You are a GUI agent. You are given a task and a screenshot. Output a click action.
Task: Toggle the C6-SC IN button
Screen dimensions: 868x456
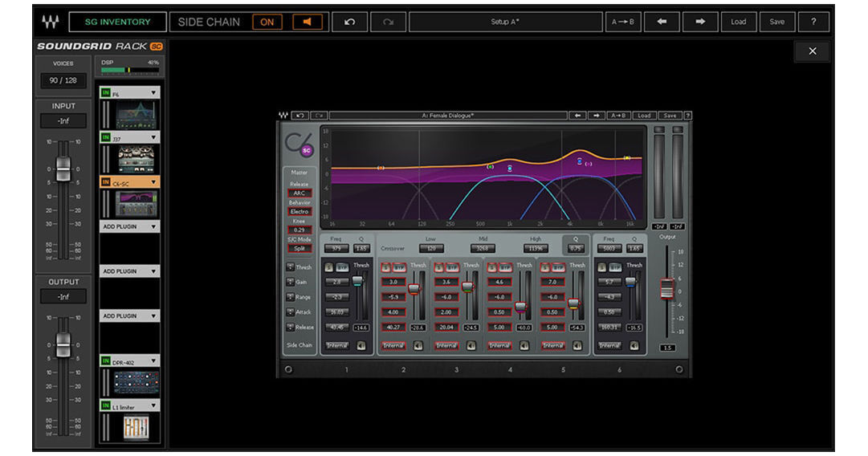[x=106, y=182]
